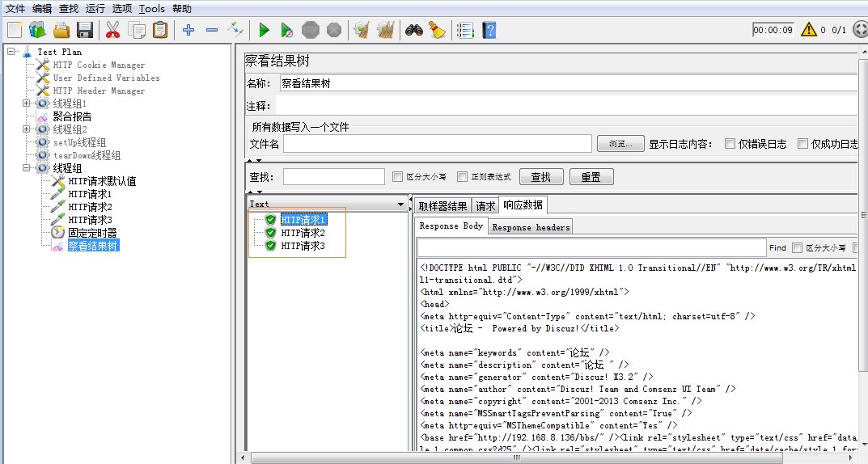Click the Help question mark icon
Viewport: 868px width, 464px height.
[489, 30]
